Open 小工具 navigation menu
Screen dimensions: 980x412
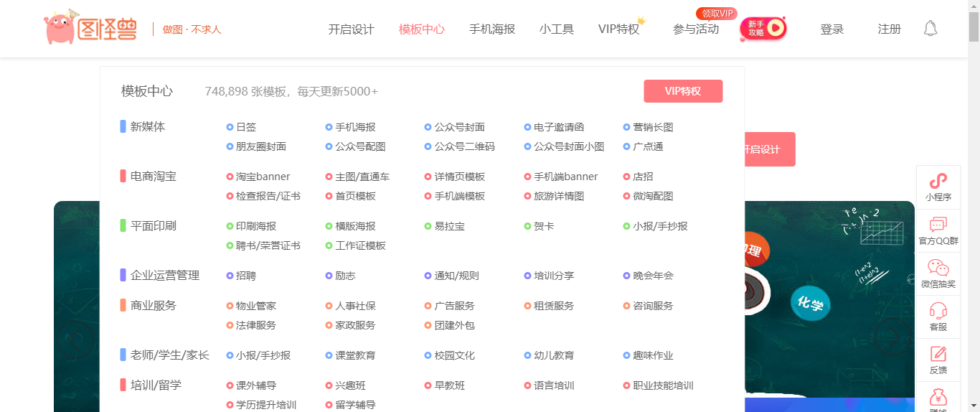click(557, 29)
